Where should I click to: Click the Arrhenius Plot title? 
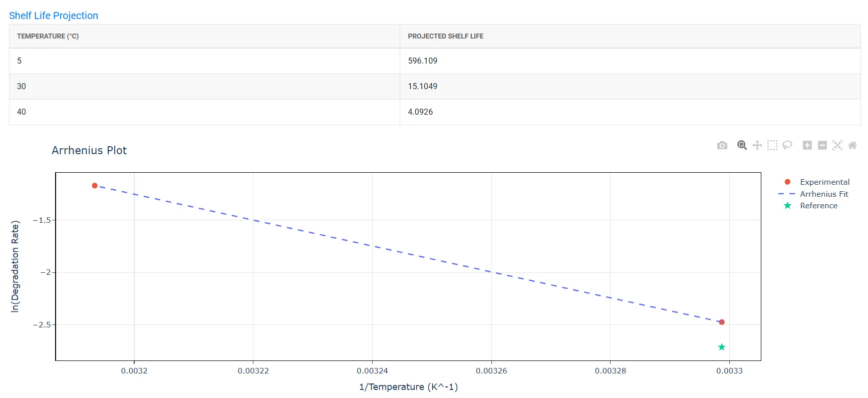tap(89, 150)
